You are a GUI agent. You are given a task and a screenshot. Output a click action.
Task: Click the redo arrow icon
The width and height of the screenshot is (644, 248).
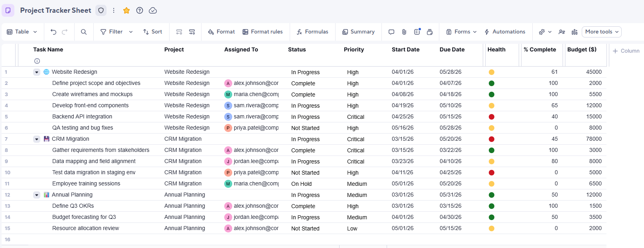click(x=65, y=32)
